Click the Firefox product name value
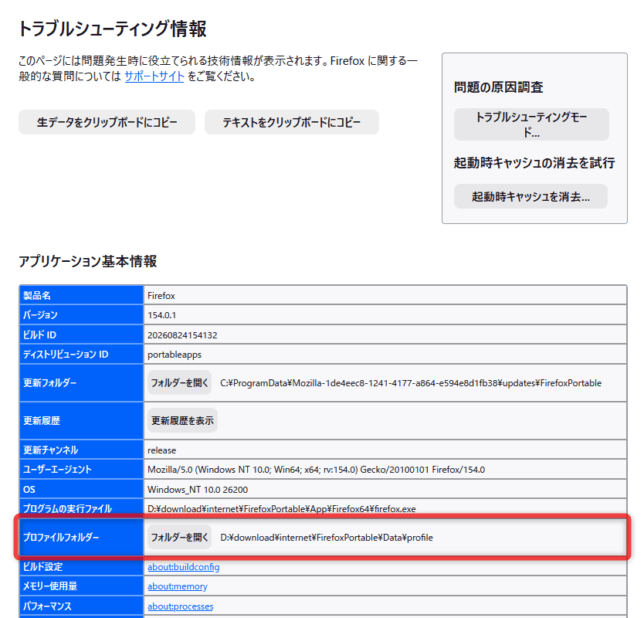 (x=161, y=296)
